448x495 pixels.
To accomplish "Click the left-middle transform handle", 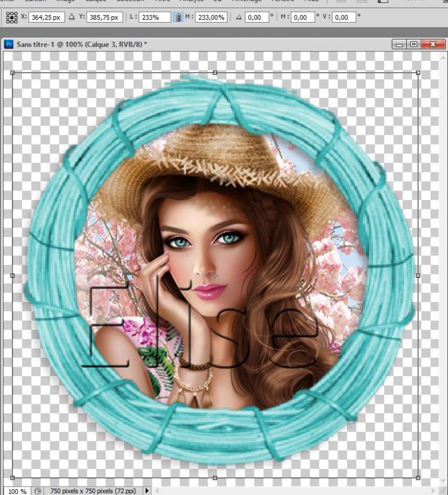I will click(13, 275).
